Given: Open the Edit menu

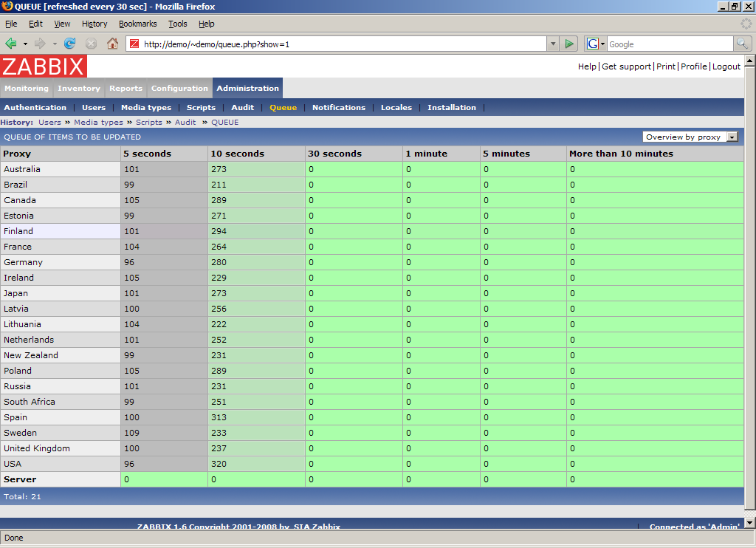Looking at the screenshot, I should (35, 24).
